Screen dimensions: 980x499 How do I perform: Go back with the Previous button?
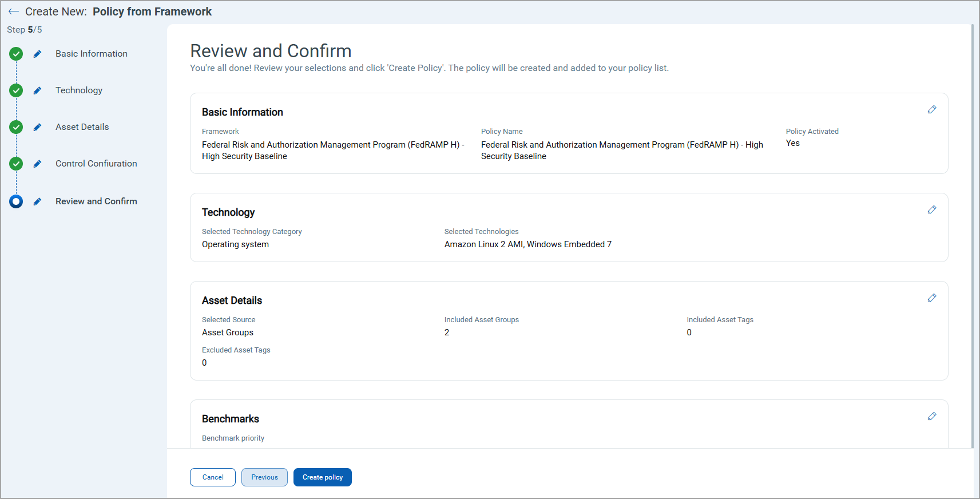tap(264, 477)
